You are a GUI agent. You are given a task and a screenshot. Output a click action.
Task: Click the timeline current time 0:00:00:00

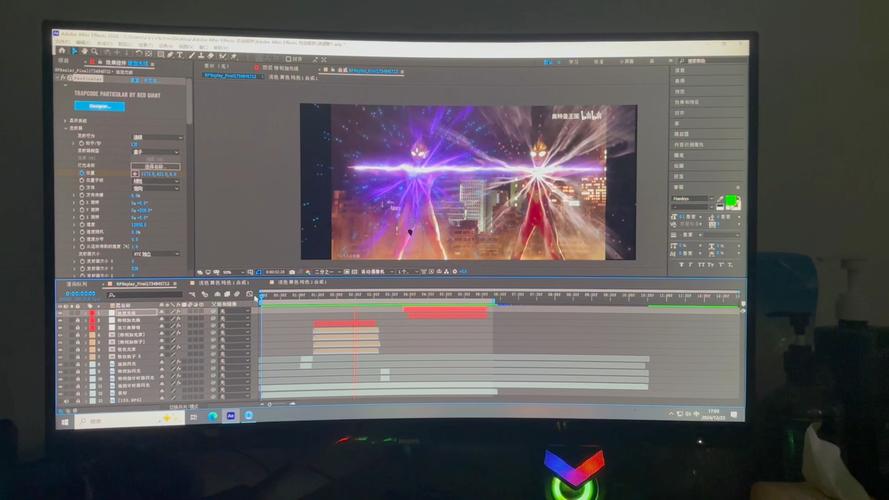(81, 294)
